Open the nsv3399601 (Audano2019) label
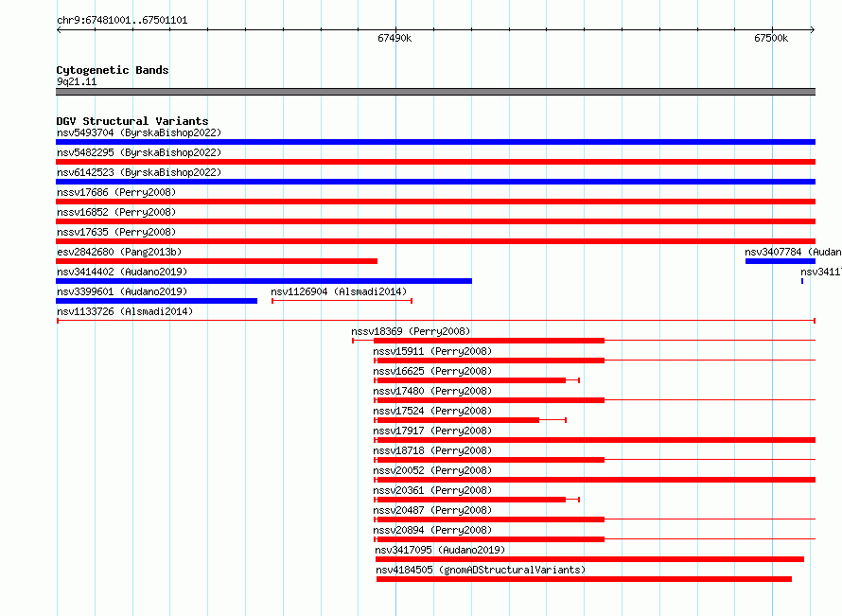 click(122, 291)
